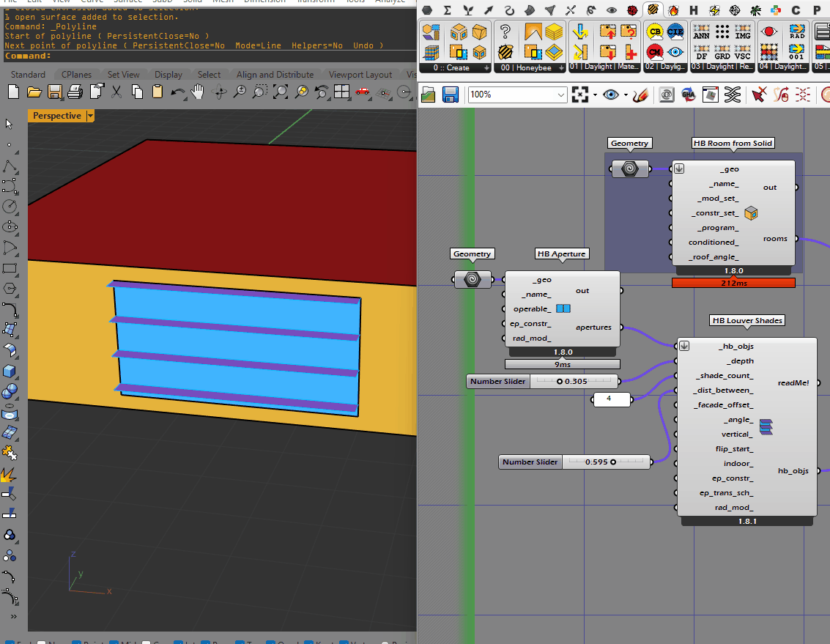Viewport: 830px width, 644px height.
Task: Click arrow icon on HB Louver Shades _hb_objs
Action: click(684, 346)
